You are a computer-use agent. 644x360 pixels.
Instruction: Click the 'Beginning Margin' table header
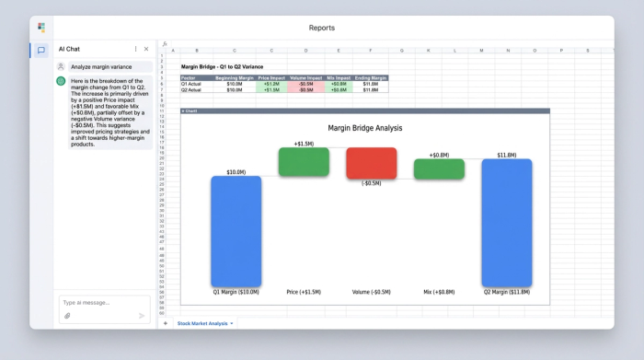(235, 78)
